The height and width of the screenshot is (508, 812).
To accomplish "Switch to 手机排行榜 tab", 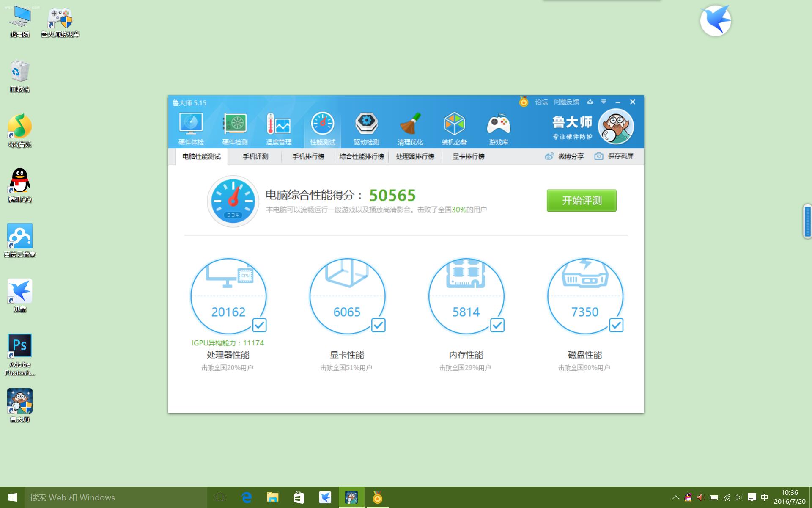I will click(x=308, y=157).
